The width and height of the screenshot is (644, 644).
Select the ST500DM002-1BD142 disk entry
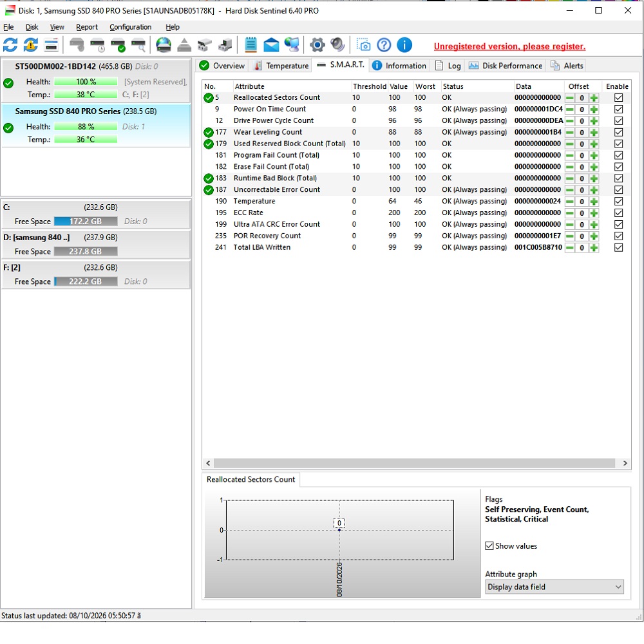(96, 80)
